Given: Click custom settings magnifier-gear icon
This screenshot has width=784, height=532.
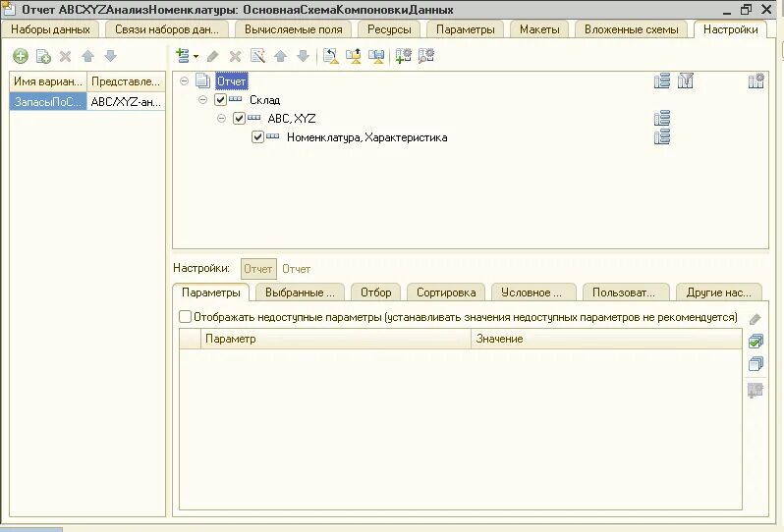Looking at the screenshot, I should pyautogui.click(x=426, y=55).
